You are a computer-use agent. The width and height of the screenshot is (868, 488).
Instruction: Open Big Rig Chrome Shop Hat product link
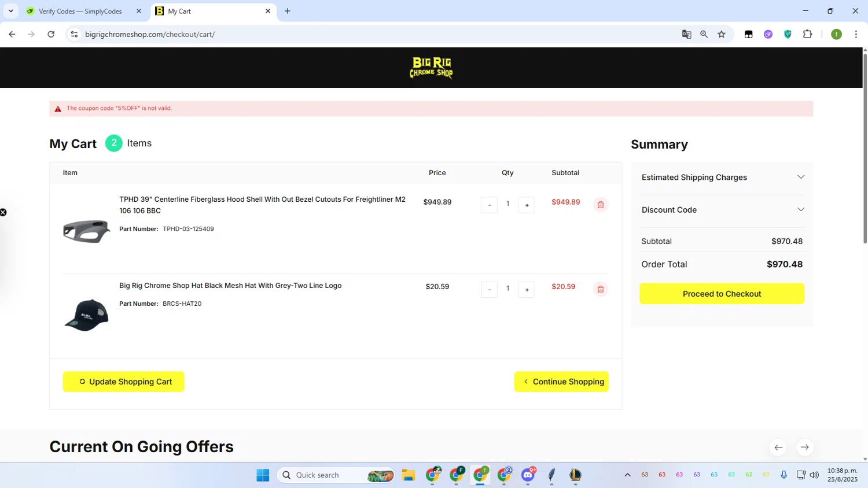(230, 286)
